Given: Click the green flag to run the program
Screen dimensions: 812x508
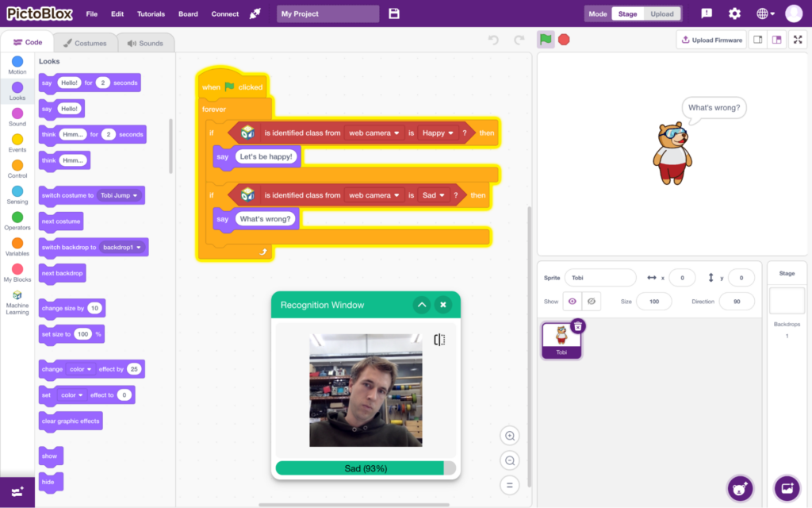Looking at the screenshot, I should (x=546, y=40).
